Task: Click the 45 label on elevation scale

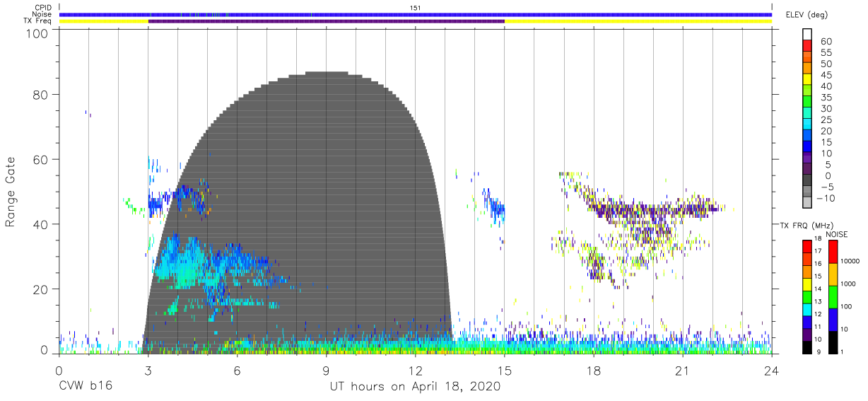Action: point(826,75)
